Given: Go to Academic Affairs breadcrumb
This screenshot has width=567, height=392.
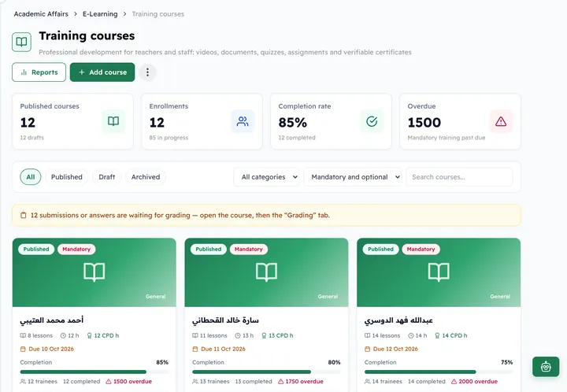Looking at the screenshot, I should (41, 14).
